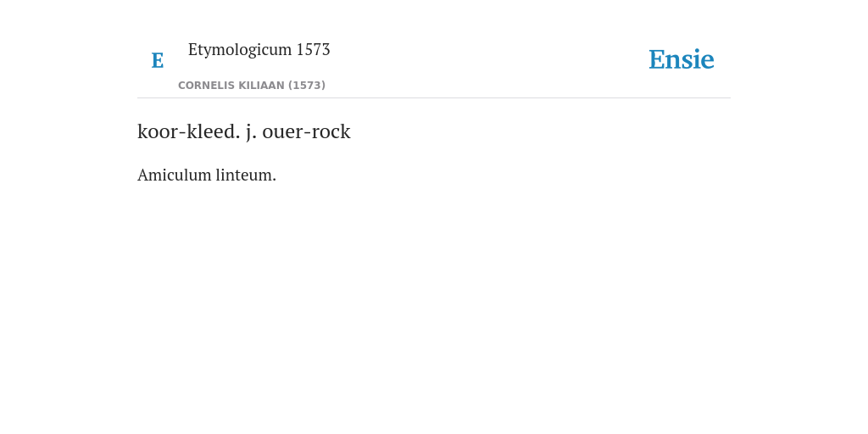Click the (1573) year beside KILIAAN

click(x=307, y=86)
